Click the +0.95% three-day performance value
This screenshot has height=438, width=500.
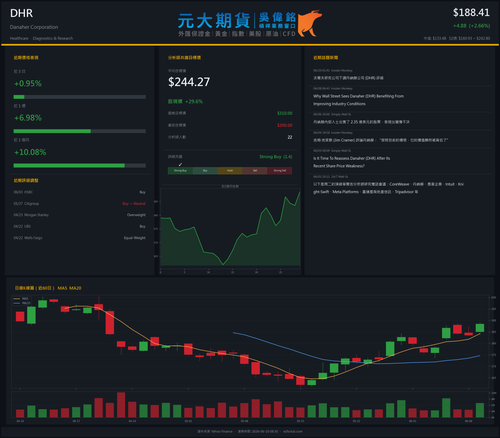coord(28,84)
